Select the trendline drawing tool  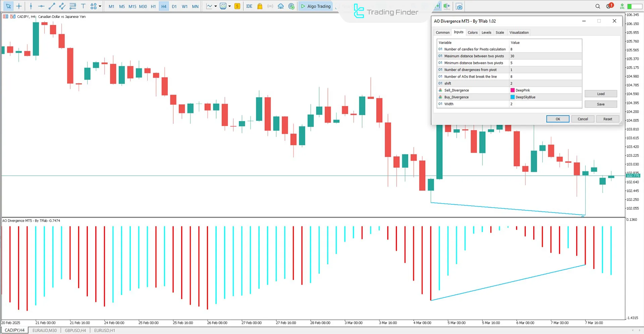[x=52, y=6]
